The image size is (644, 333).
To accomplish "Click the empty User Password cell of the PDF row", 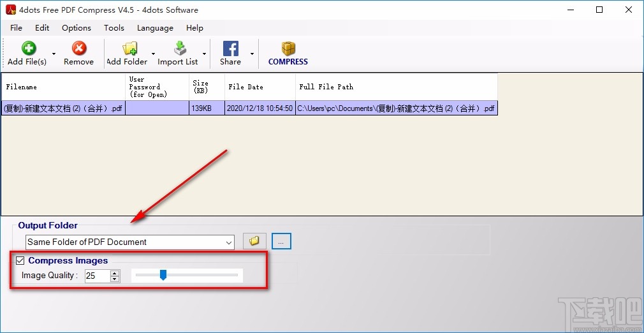I will [x=157, y=108].
